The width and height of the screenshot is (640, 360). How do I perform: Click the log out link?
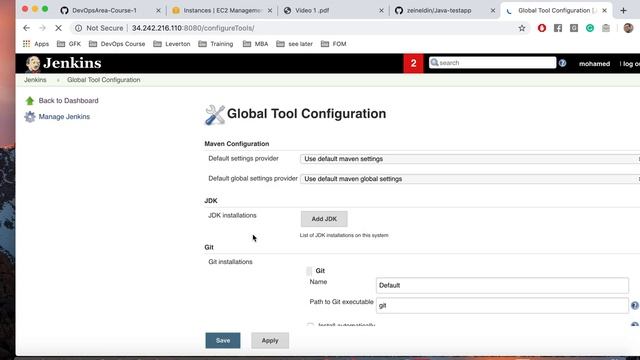pyautogui.click(x=630, y=64)
